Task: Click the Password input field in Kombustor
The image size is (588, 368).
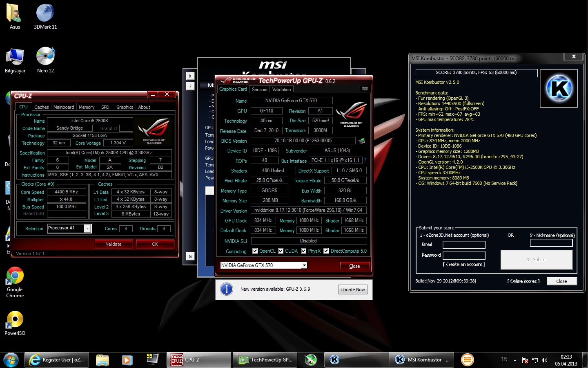Action: [x=464, y=256]
